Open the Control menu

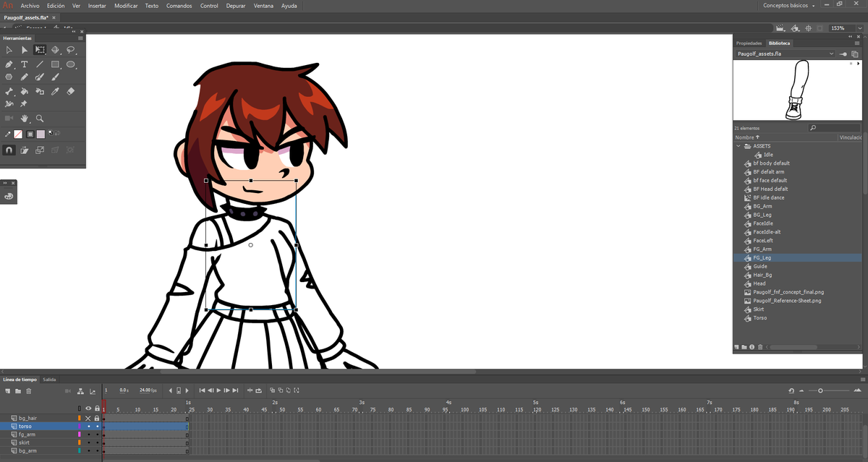click(209, 5)
